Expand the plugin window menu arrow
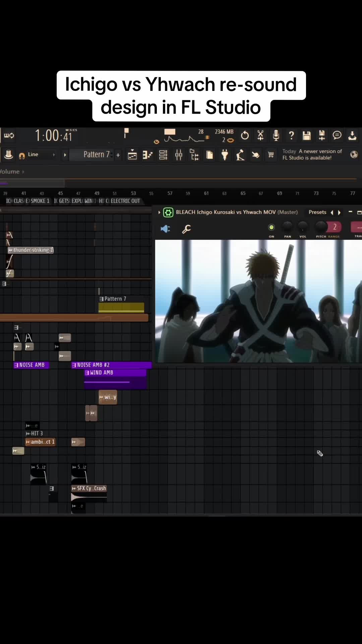Image resolution: width=362 pixels, height=644 pixels. [x=159, y=212]
